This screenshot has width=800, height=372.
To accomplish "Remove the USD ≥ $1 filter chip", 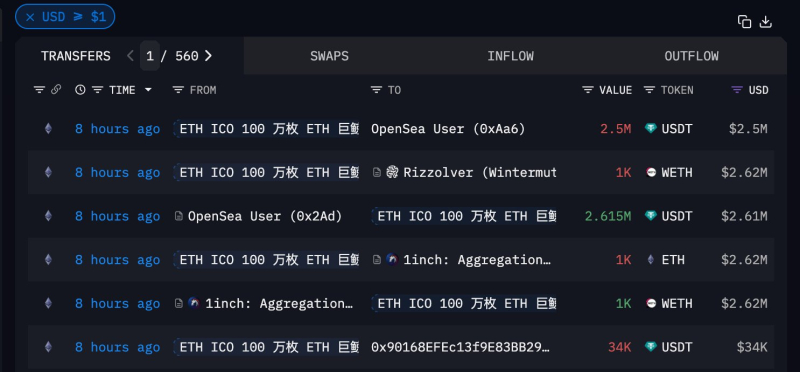I will click(30, 17).
